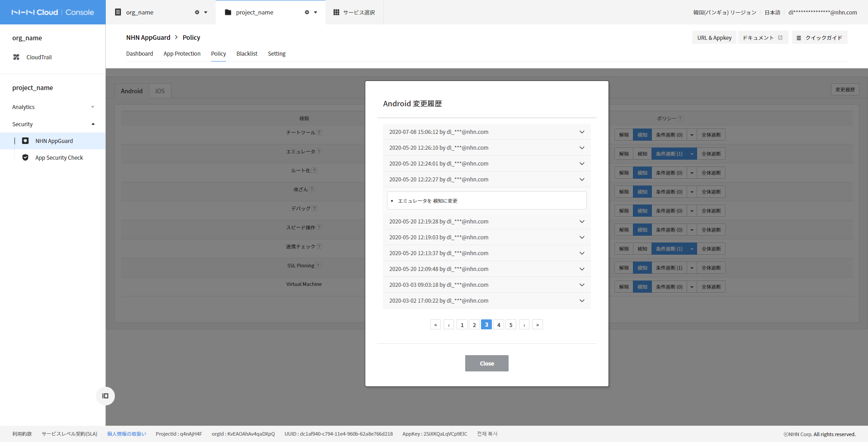The height and width of the screenshot is (442, 868).
Task: Switch to Dashboard tab
Action: click(x=140, y=54)
